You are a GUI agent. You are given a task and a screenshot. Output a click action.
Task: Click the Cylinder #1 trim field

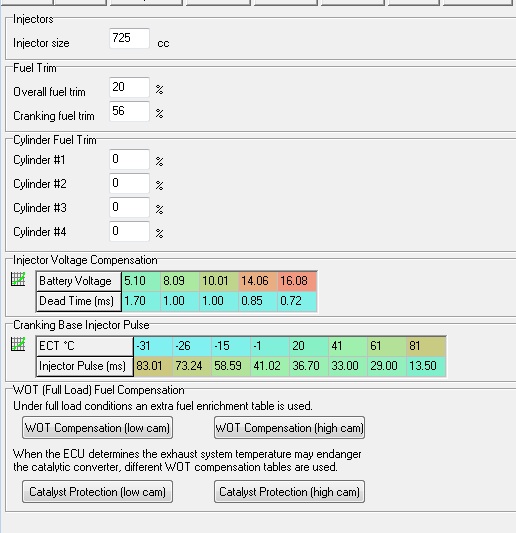click(x=130, y=159)
